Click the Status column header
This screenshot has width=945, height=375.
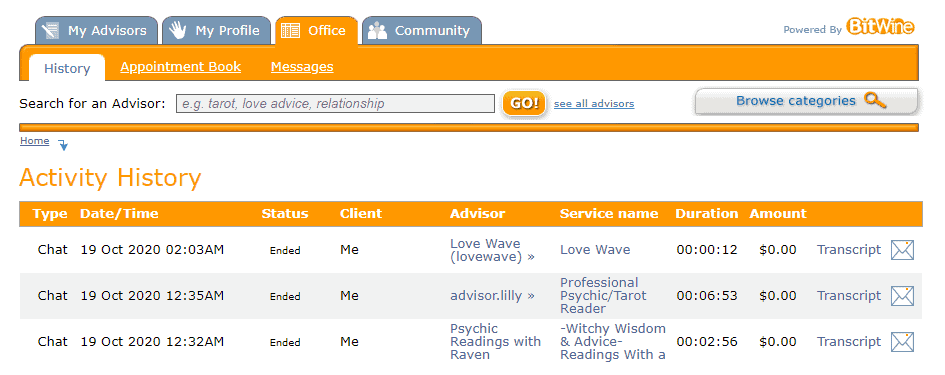pos(284,214)
